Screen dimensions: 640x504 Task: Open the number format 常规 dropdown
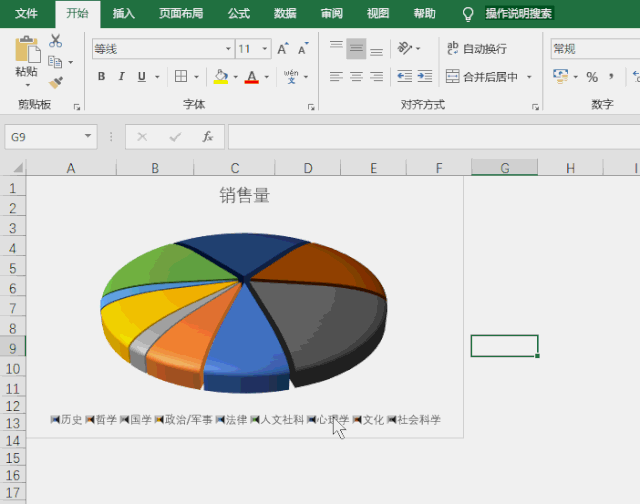(x=595, y=49)
